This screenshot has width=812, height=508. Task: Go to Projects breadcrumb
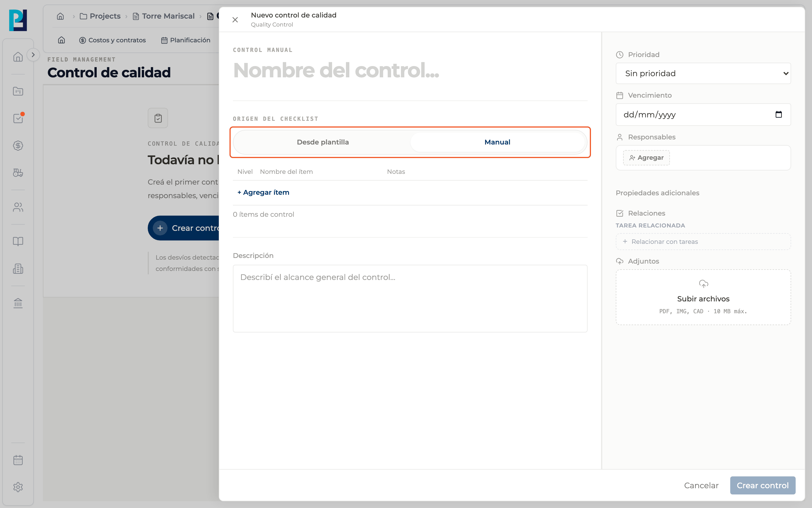tap(100, 16)
